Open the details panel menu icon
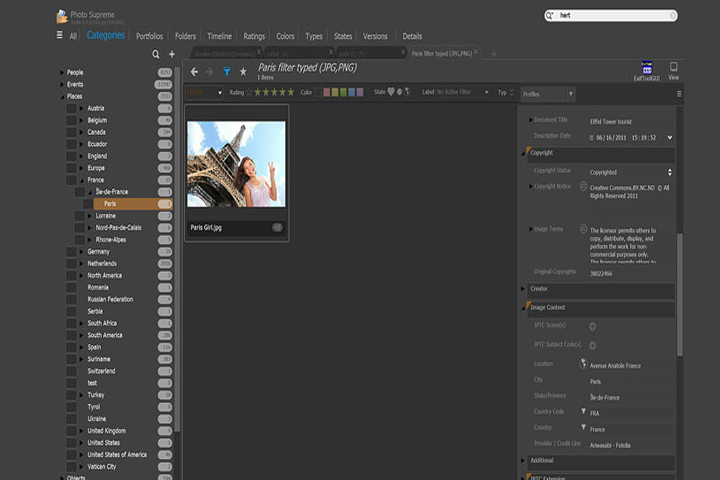This screenshot has width=720, height=480. pyautogui.click(x=679, y=94)
